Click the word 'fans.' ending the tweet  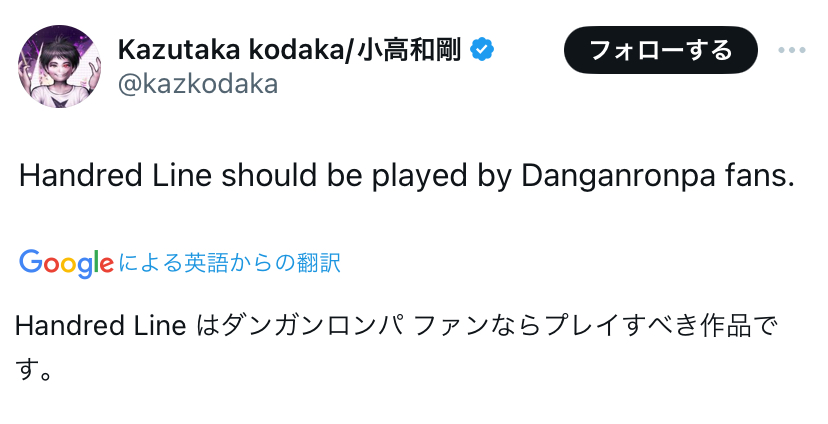(759, 176)
